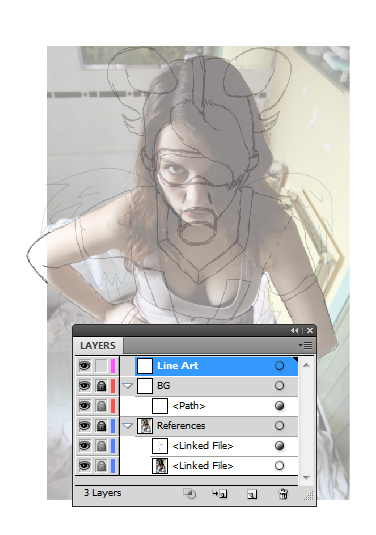
Task: Lock the Line Art layer
Action: coord(101,366)
